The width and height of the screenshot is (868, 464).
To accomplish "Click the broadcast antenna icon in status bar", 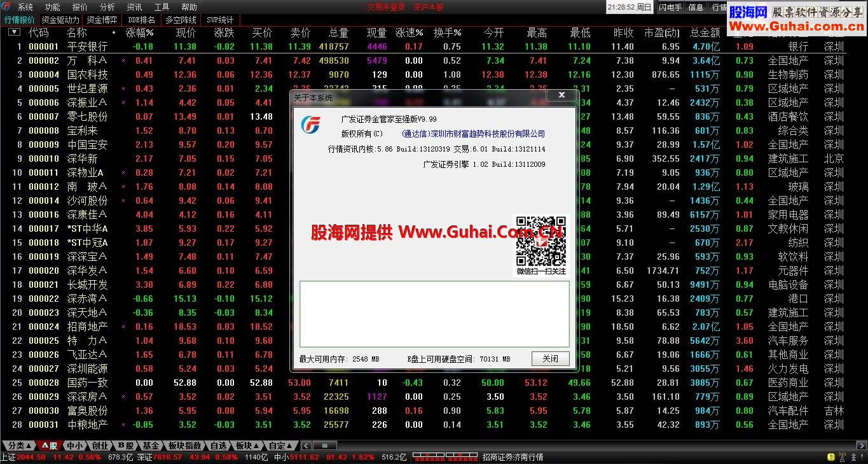I will pos(842,457).
